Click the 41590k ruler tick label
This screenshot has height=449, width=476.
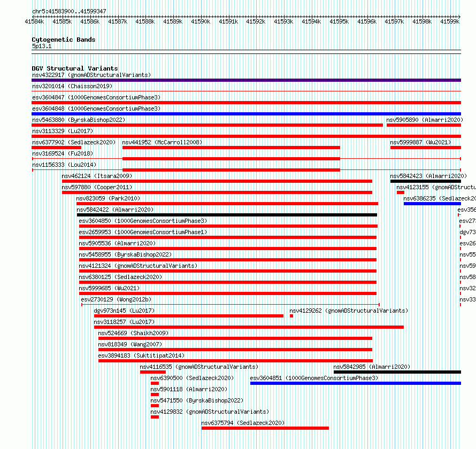pos(201,21)
